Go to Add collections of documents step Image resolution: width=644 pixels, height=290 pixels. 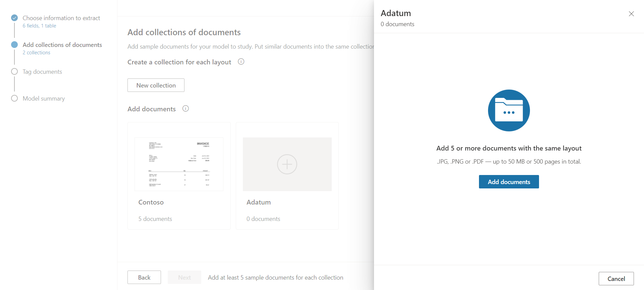[x=62, y=45]
